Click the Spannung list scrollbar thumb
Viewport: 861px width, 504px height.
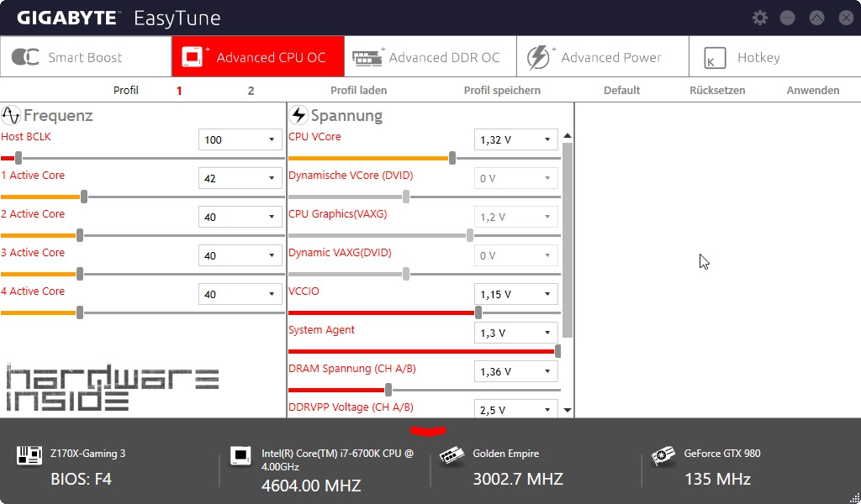568,240
